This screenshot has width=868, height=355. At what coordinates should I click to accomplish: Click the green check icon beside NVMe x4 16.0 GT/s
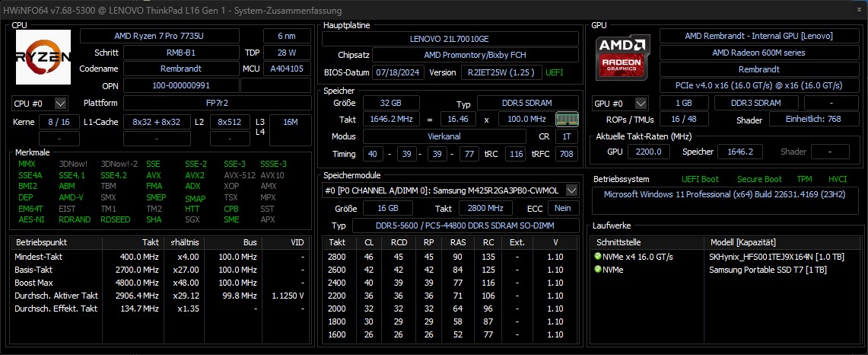point(597,257)
